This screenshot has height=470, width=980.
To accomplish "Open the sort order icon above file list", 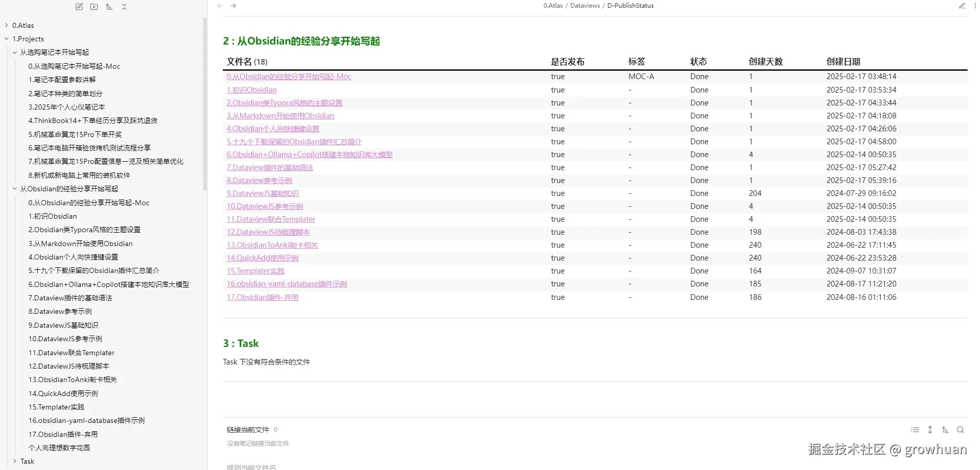I will pos(109,7).
